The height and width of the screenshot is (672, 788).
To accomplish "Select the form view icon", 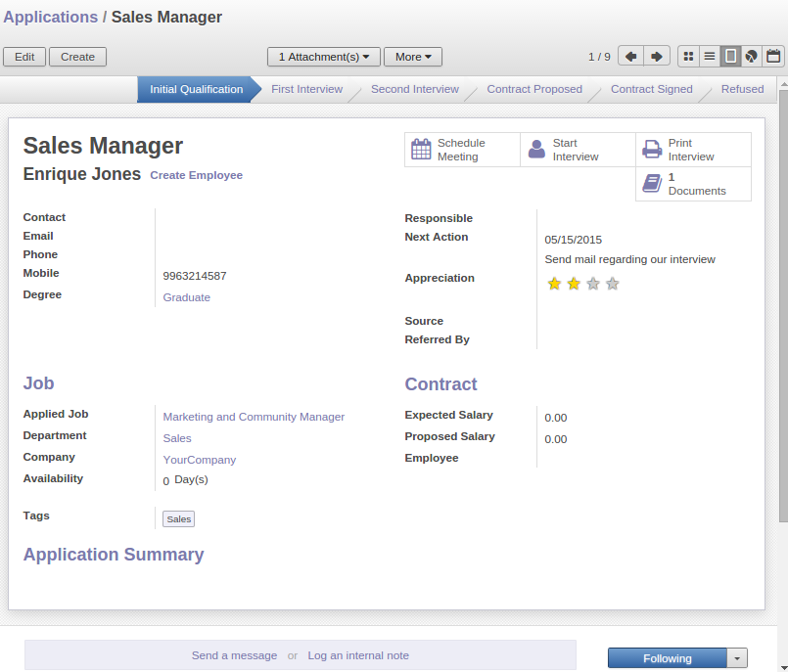I will click(x=730, y=57).
